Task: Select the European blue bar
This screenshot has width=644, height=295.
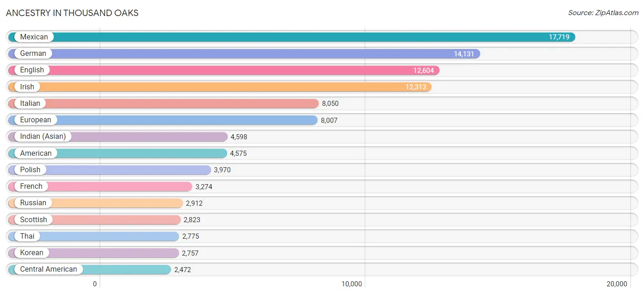Action: pyautogui.click(x=163, y=120)
